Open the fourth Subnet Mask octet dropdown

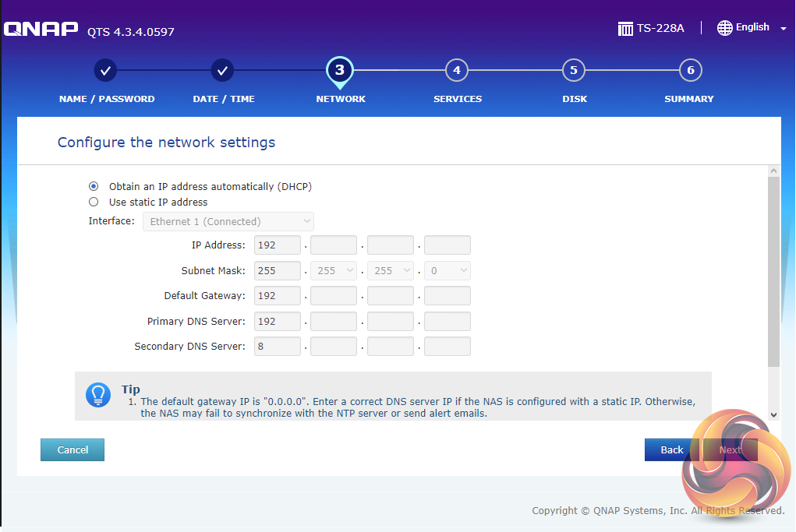tap(448, 271)
